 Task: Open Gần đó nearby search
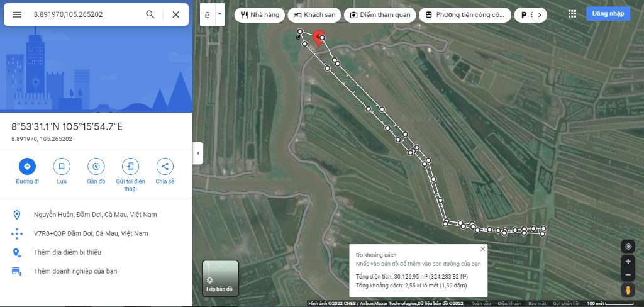pyautogui.click(x=96, y=167)
